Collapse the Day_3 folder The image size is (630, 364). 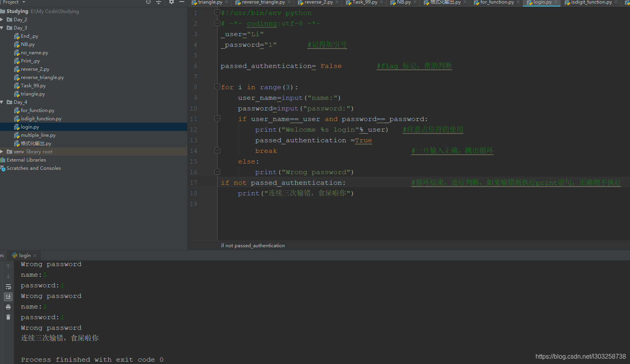tap(2, 28)
